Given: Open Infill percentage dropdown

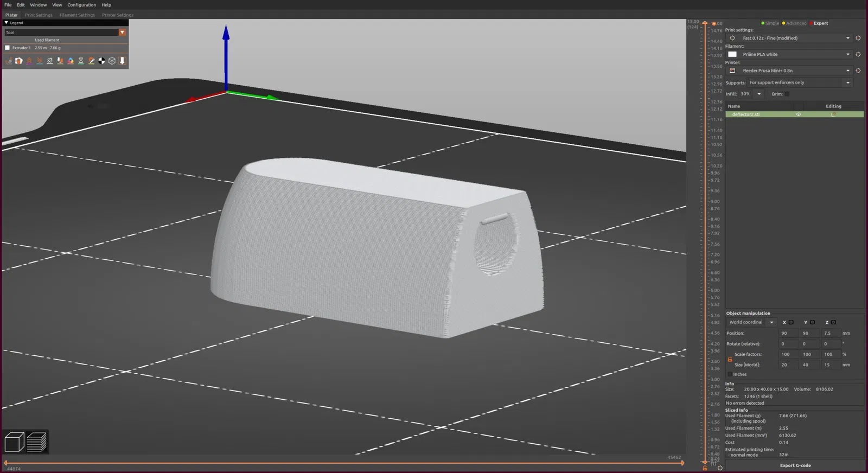Looking at the screenshot, I should click(759, 94).
